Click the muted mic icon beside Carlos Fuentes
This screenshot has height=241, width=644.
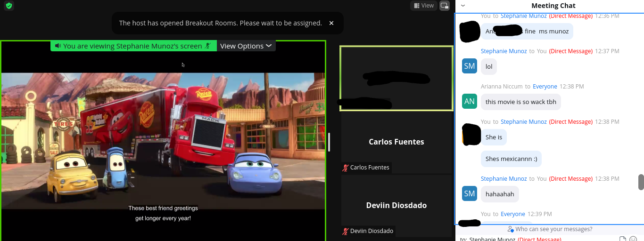(x=346, y=168)
